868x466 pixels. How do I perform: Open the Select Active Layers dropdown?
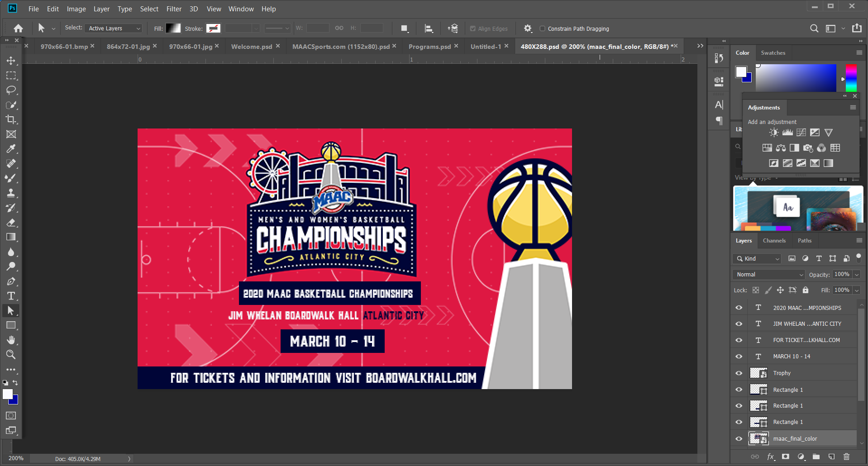point(114,29)
